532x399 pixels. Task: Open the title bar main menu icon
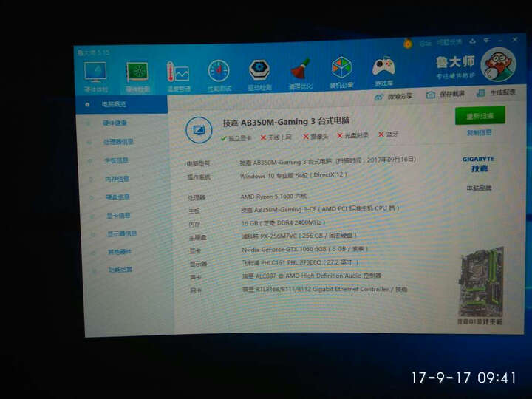pos(486,41)
